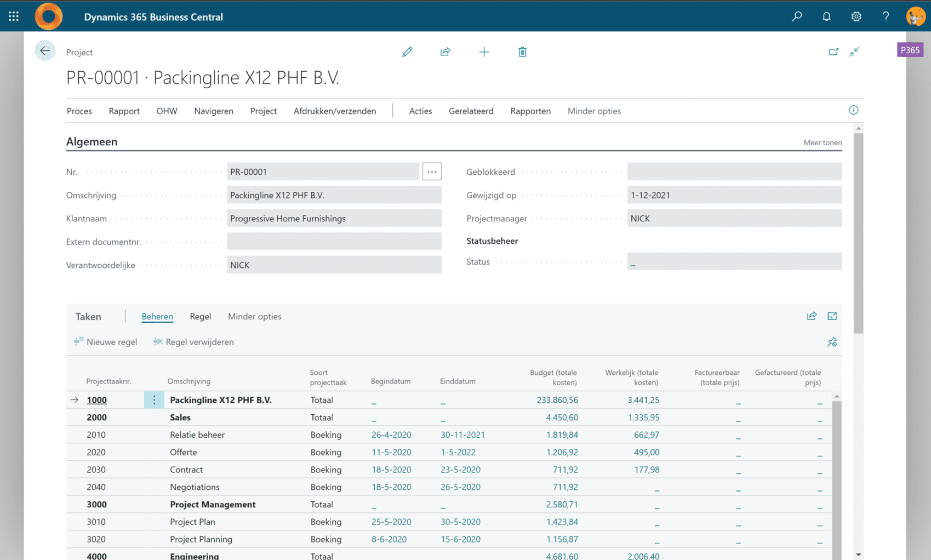Open the Proces menu
This screenshot has height=560, width=931.
(x=79, y=111)
